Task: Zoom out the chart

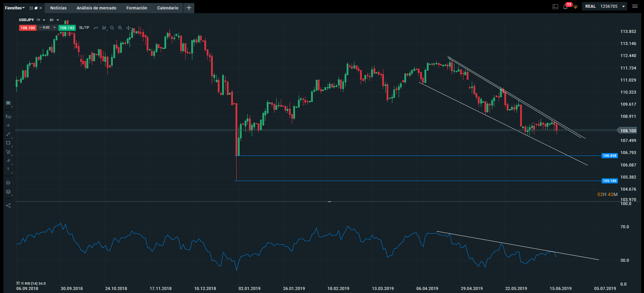Action: 112,28
